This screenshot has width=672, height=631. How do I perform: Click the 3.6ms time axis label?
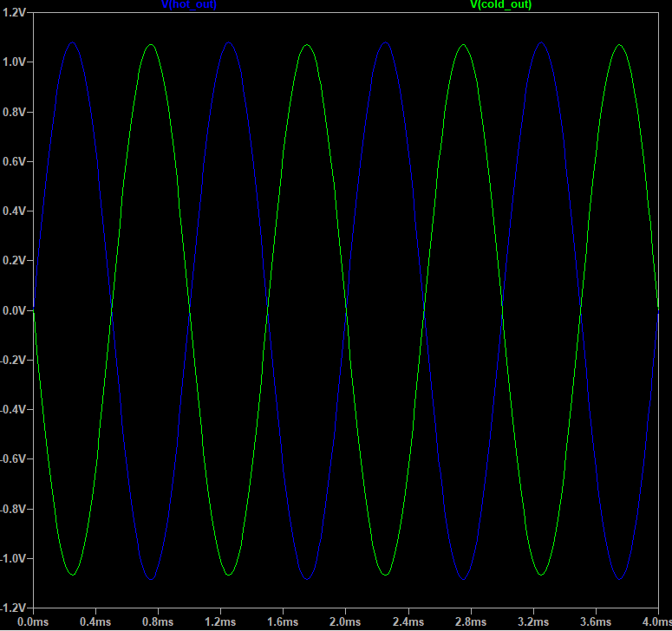point(597,621)
